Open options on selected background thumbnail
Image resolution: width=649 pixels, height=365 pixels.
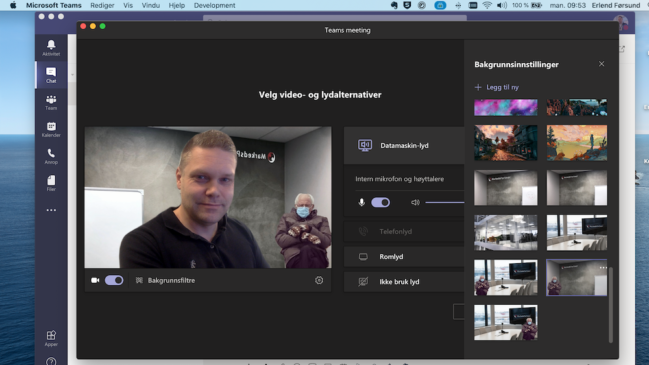603,267
